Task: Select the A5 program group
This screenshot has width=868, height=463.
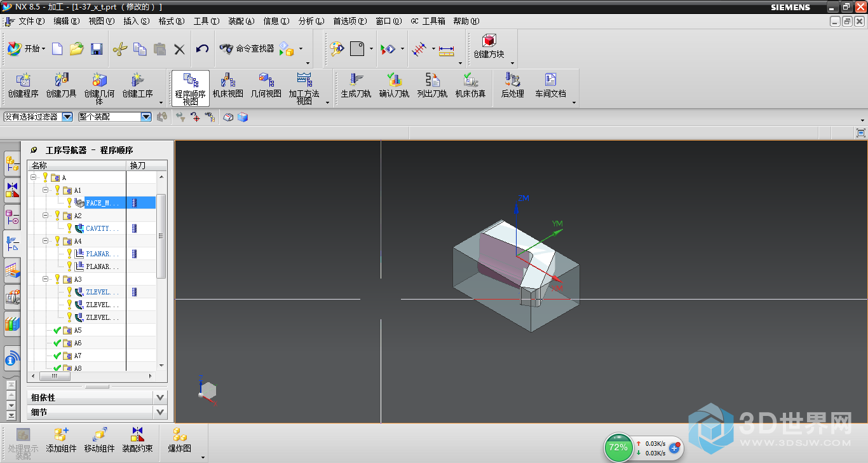Action: tap(78, 330)
